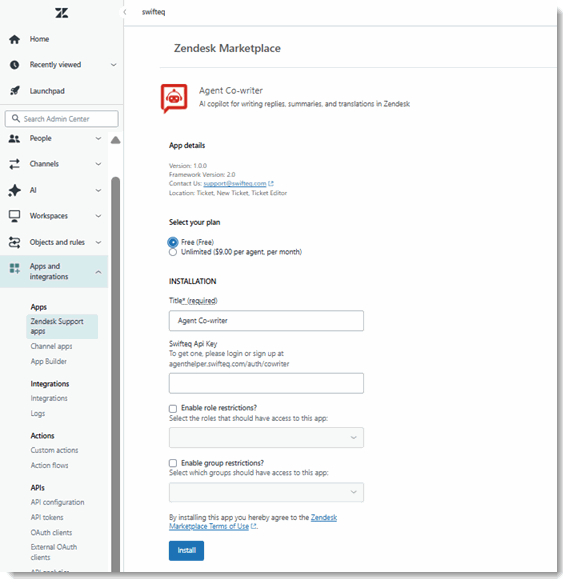
Task: Open Action flows page
Action: (x=49, y=466)
